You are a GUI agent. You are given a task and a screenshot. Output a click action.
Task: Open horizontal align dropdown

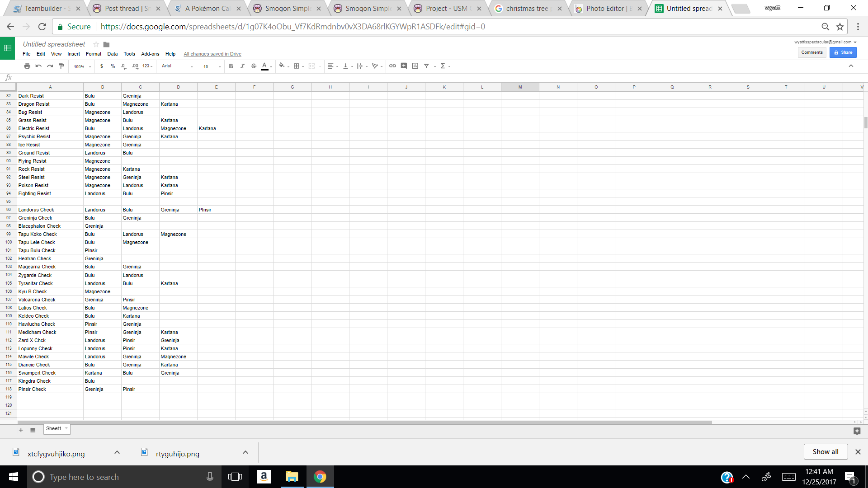(333, 66)
